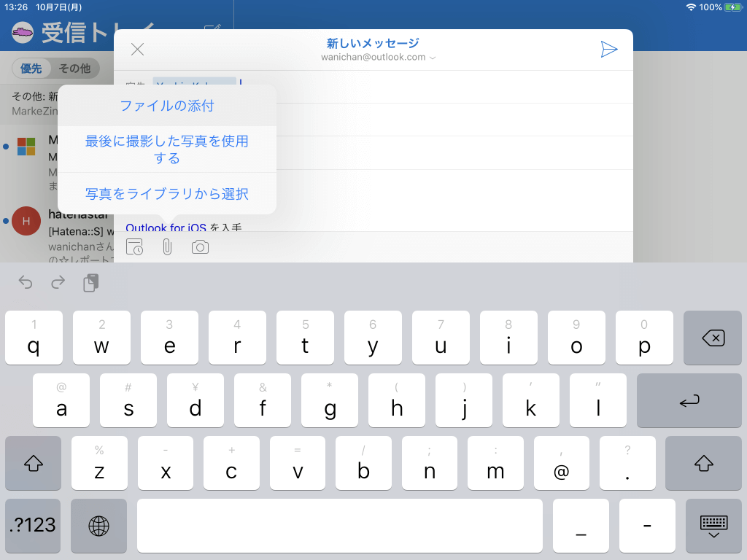Tap the h key
Viewport: 747px width, 560px height.
(x=397, y=400)
